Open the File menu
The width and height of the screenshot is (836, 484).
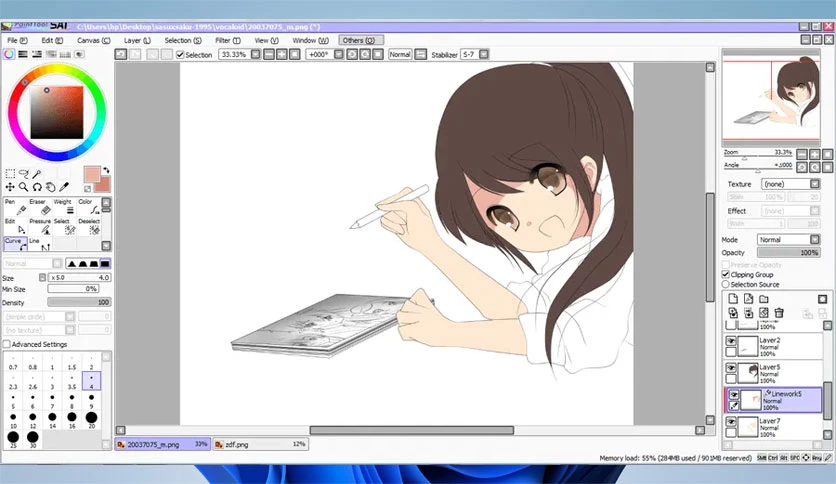click(17, 41)
